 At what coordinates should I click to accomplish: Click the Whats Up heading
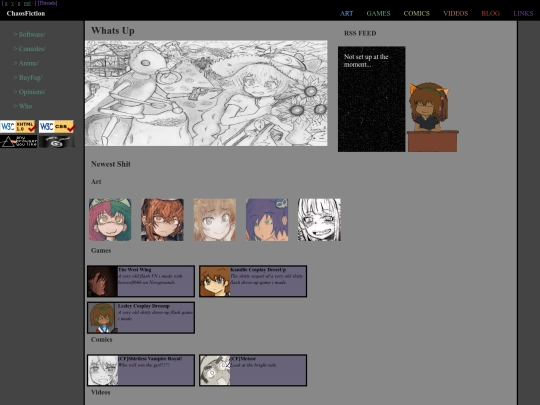pos(113,31)
